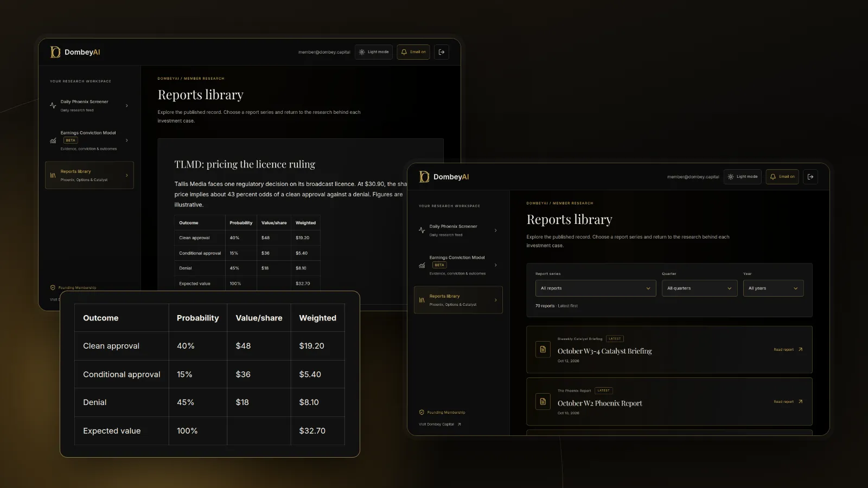Click Founding Membership text in front window
This screenshot has width=868, height=488.
point(446,412)
